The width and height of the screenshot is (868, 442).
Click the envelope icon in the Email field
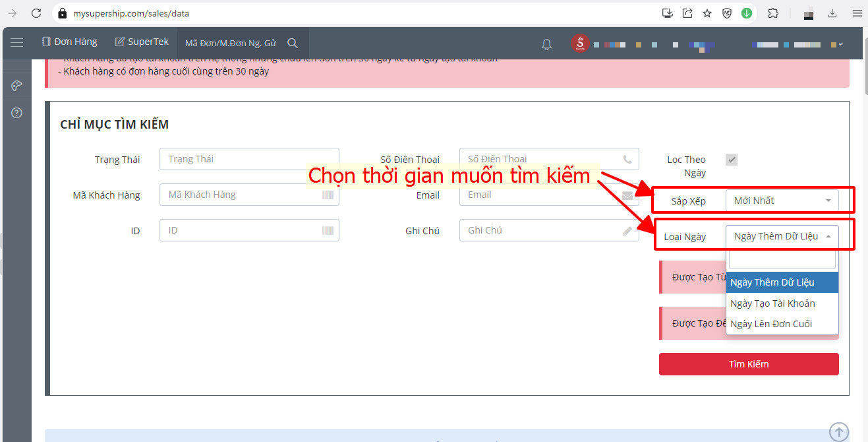(x=627, y=194)
